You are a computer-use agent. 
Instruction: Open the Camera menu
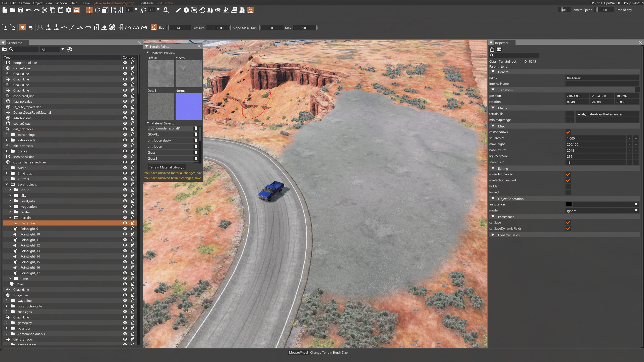(24, 3)
